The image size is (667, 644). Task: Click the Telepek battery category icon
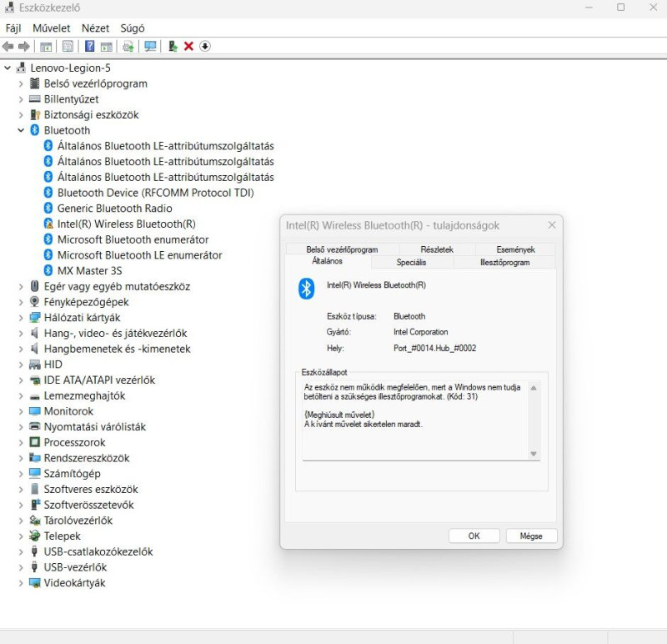coord(35,536)
